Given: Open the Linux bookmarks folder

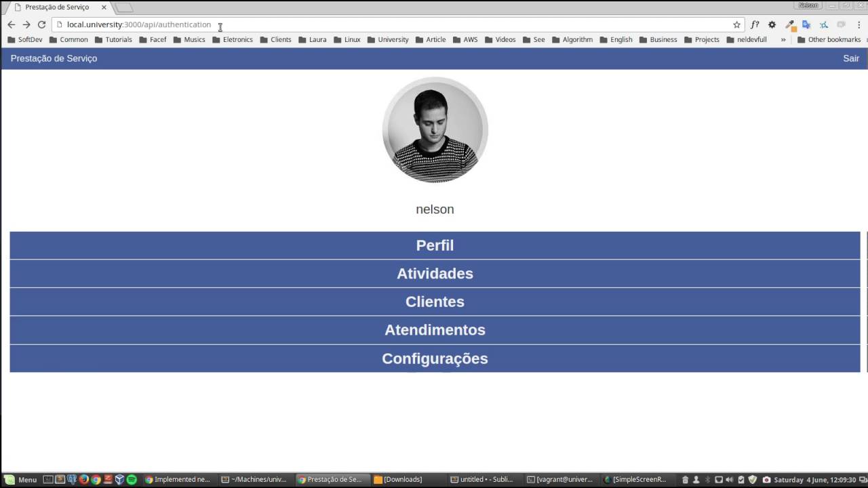Looking at the screenshot, I should 347,39.
